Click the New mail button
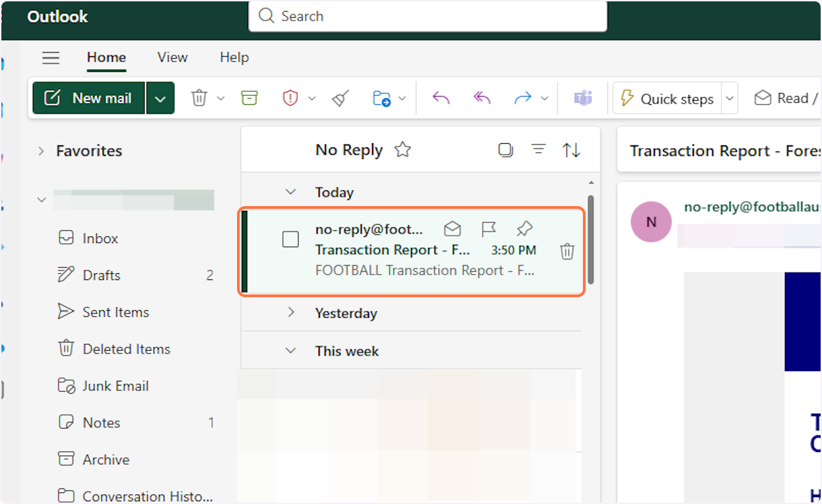Image resolution: width=822 pixels, height=504 pixels. (x=89, y=99)
